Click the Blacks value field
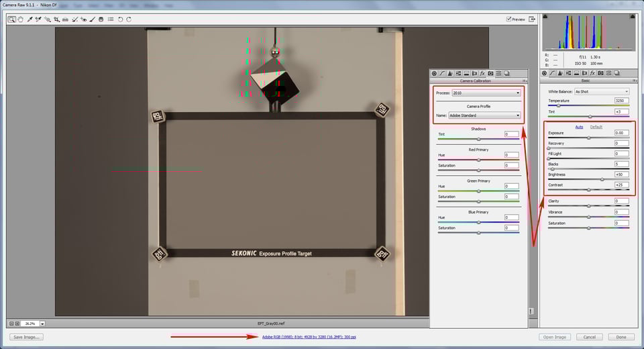This screenshot has width=644, height=349. click(x=621, y=164)
